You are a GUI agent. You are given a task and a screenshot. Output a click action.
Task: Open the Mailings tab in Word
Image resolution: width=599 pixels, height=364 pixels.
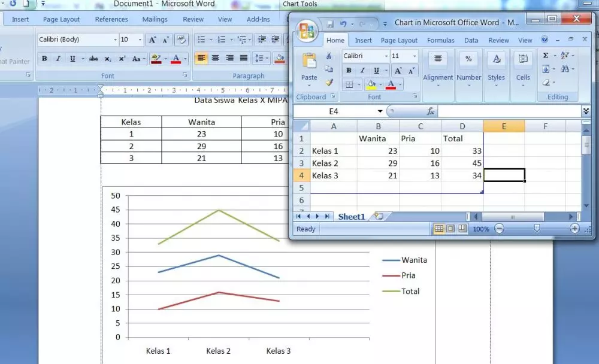155,19
